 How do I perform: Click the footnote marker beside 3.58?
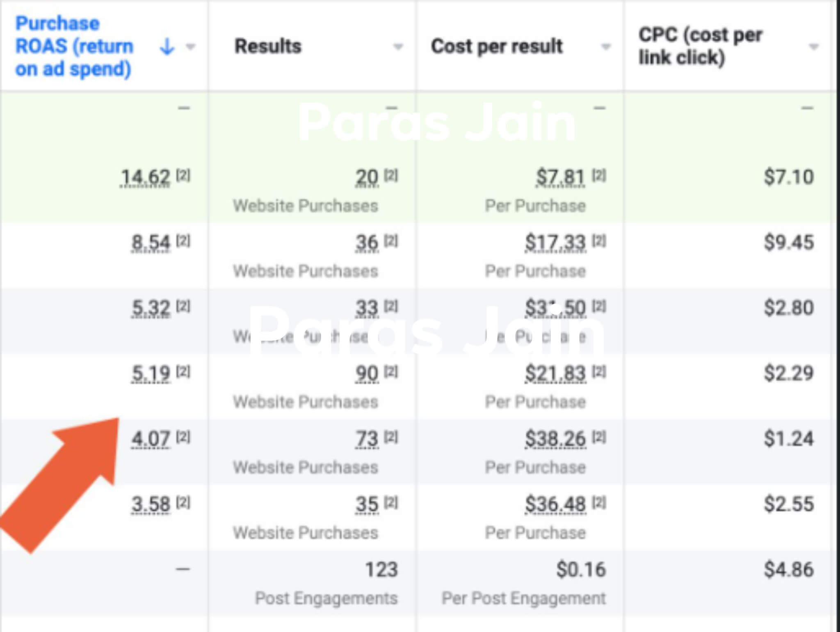point(183,502)
